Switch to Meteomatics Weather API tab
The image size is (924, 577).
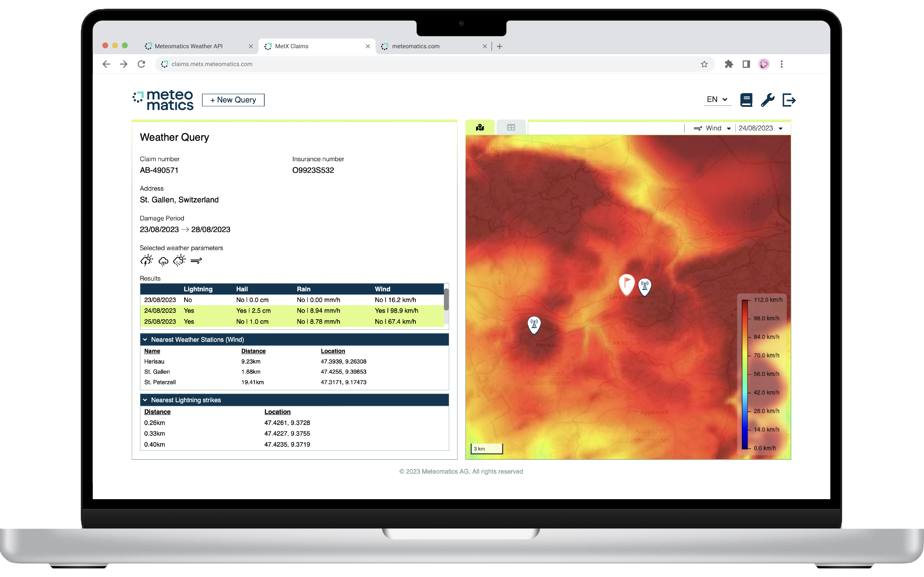click(x=189, y=46)
